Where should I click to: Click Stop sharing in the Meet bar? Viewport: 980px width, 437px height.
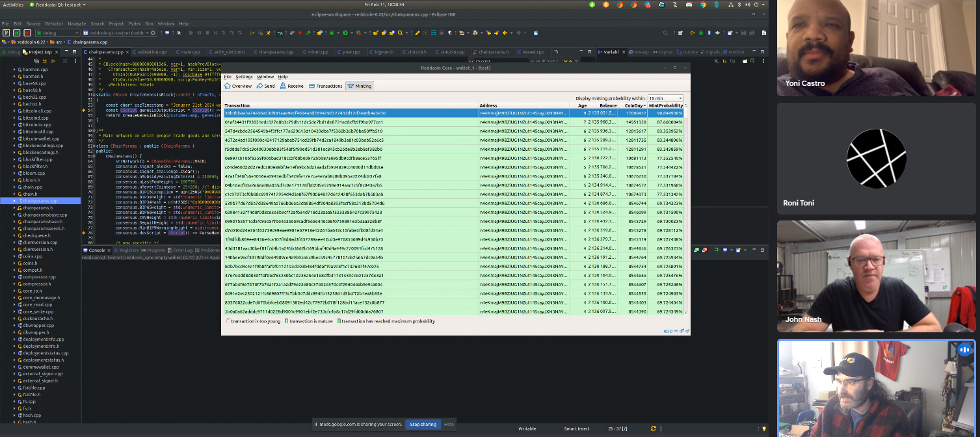click(423, 424)
